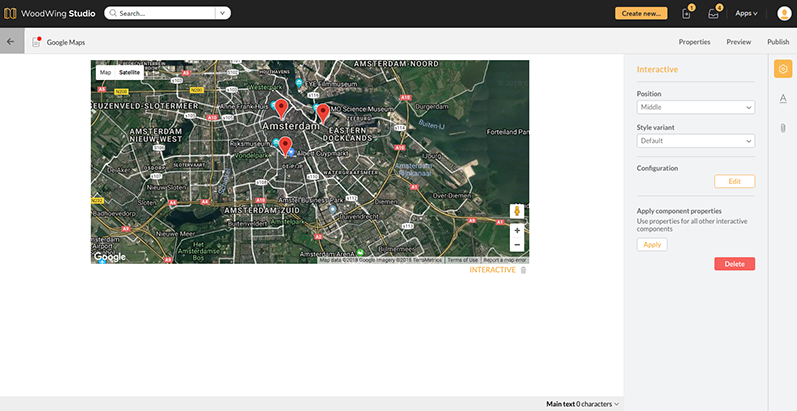Click the trash icon beside INTERACTIVE label
The height and width of the screenshot is (411, 797).
coord(523,270)
